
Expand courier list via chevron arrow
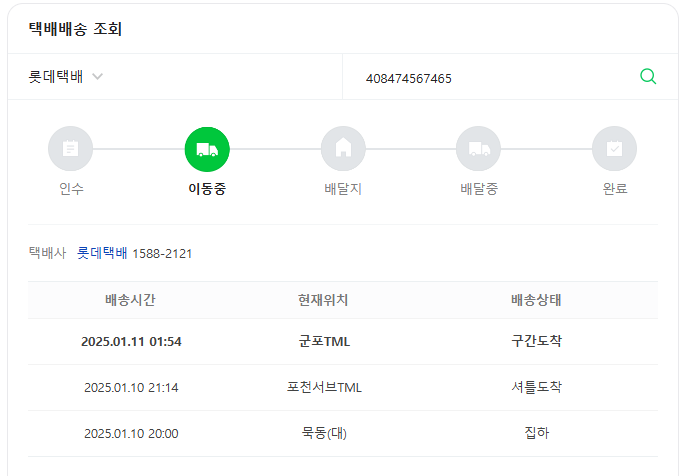pyautogui.click(x=97, y=77)
